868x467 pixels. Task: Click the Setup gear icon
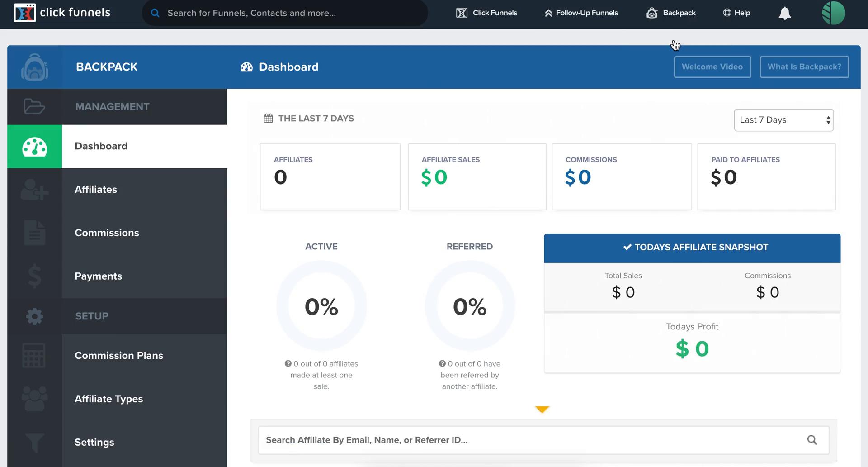coord(34,316)
